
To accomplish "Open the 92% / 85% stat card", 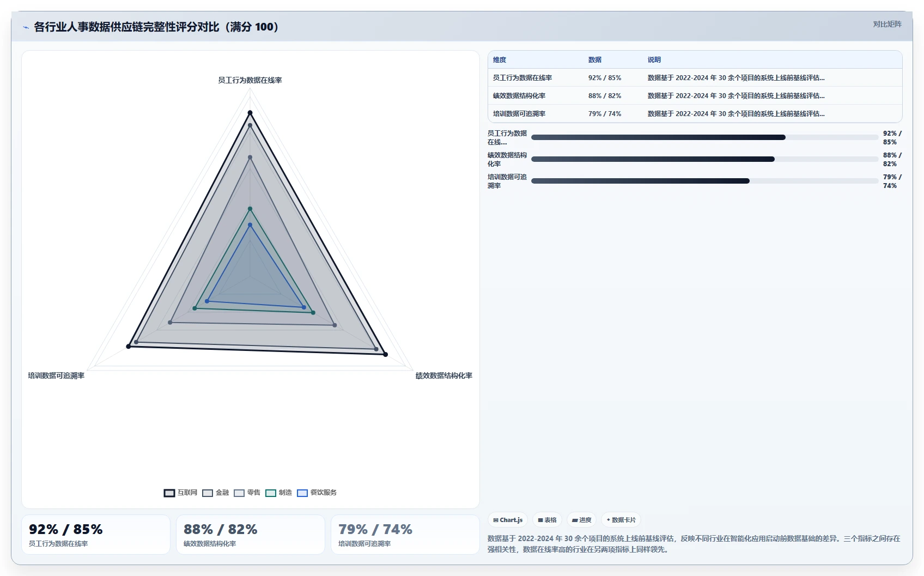I will 96,535.
